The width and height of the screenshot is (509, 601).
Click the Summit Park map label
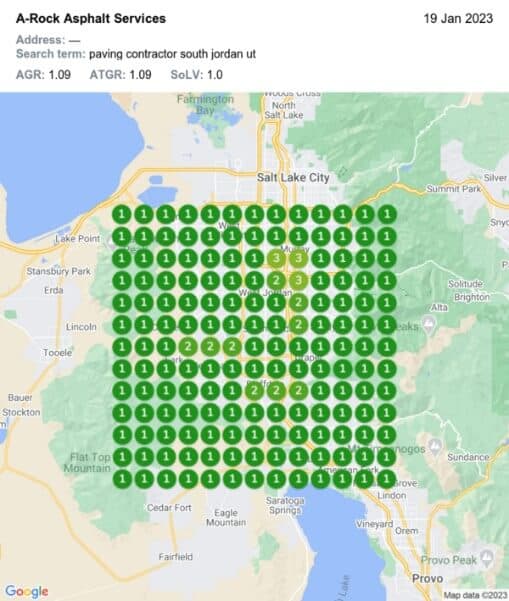coord(453,189)
